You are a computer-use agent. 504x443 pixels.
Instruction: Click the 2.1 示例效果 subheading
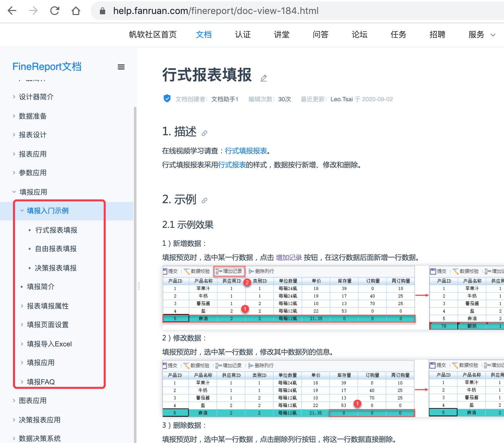[x=188, y=225]
